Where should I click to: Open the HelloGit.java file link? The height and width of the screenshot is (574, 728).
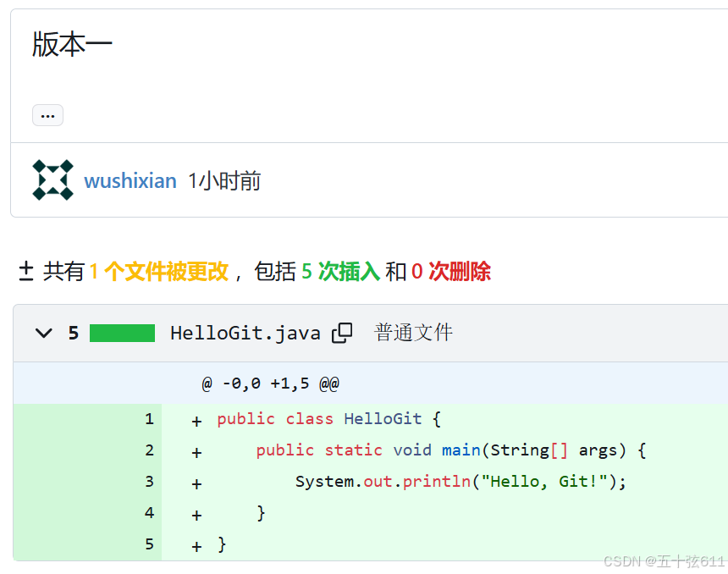[x=245, y=333]
